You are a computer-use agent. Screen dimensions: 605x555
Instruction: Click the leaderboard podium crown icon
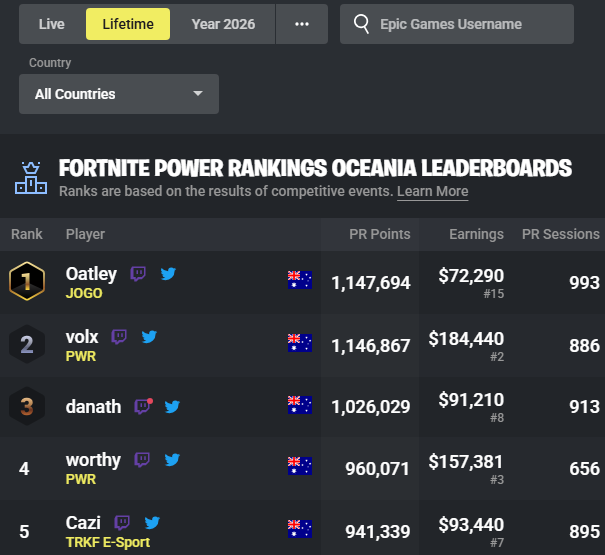click(31, 178)
